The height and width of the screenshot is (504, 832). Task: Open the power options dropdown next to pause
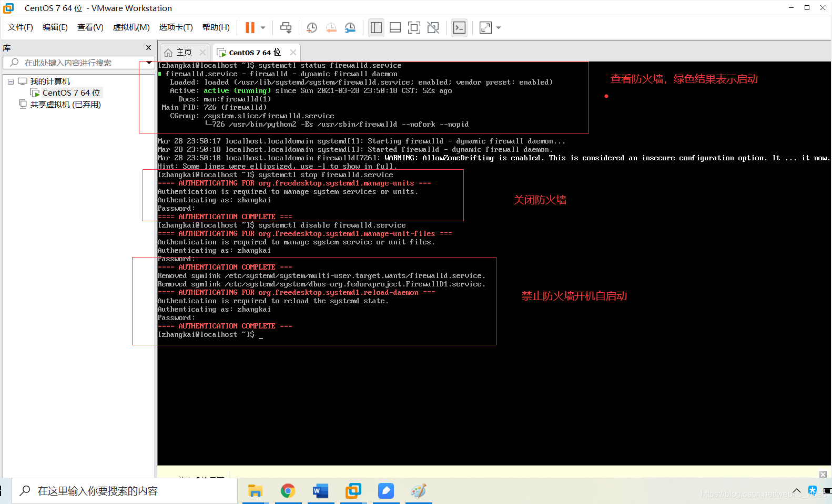(x=263, y=28)
